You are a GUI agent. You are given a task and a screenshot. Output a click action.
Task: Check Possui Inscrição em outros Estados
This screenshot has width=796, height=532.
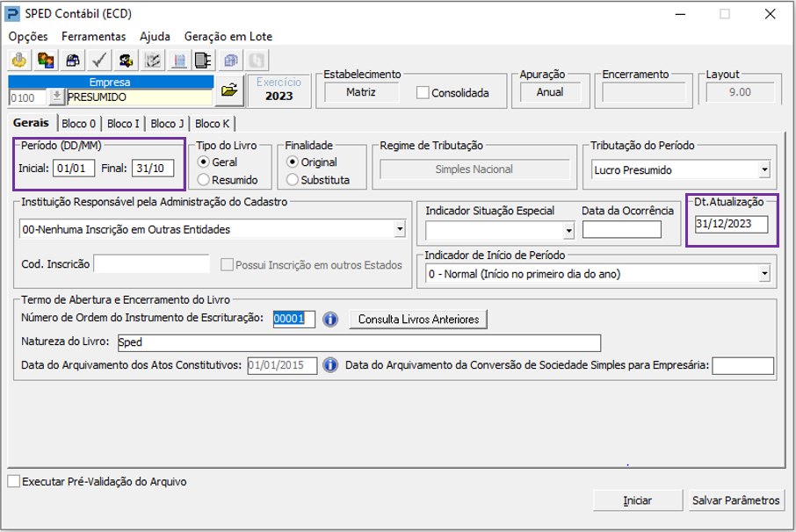coord(227,265)
